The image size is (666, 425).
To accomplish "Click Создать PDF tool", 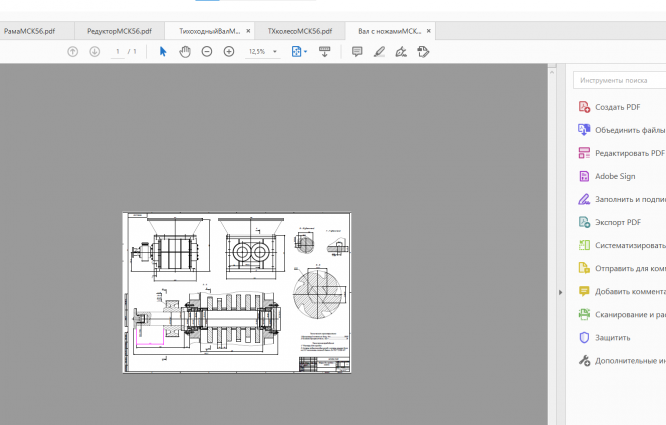I will tap(617, 107).
